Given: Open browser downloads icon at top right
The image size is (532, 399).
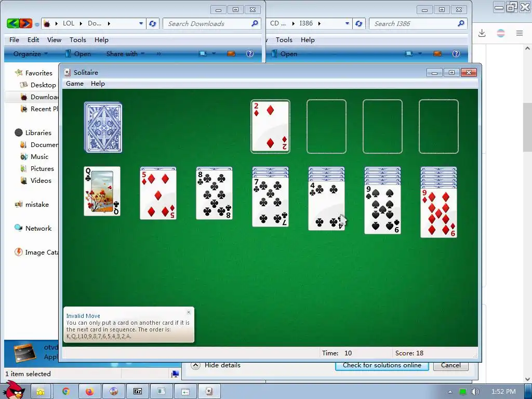Looking at the screenshot, I should tap(482, 33).
